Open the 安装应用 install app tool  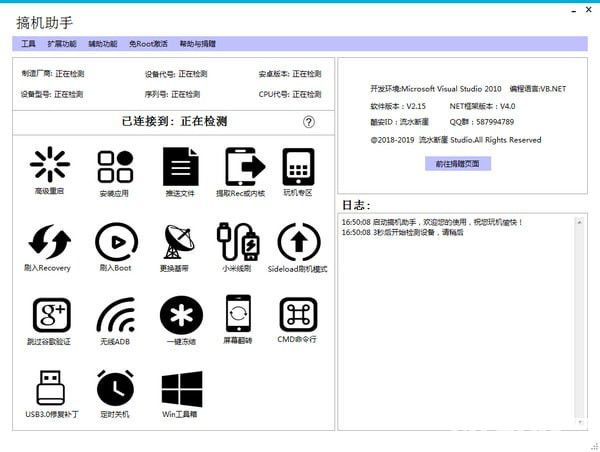coord(115,166)
